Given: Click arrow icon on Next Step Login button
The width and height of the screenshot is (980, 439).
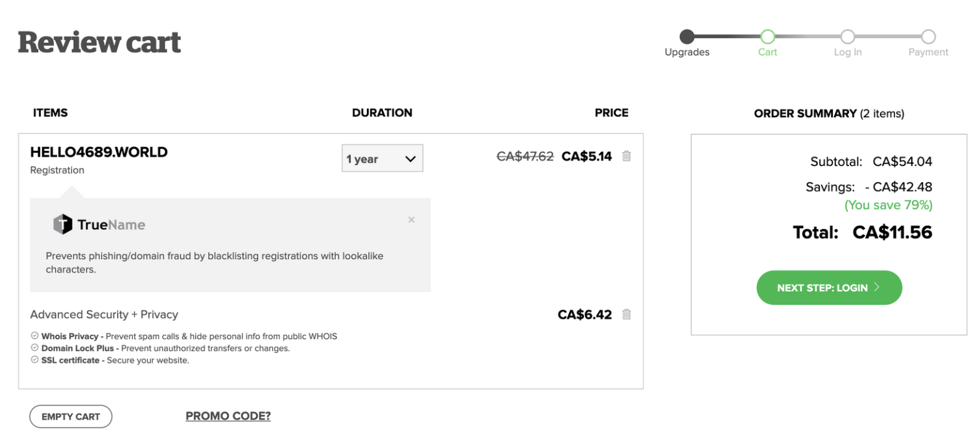Looking at the screenshot, I should (x=877, y=287).
